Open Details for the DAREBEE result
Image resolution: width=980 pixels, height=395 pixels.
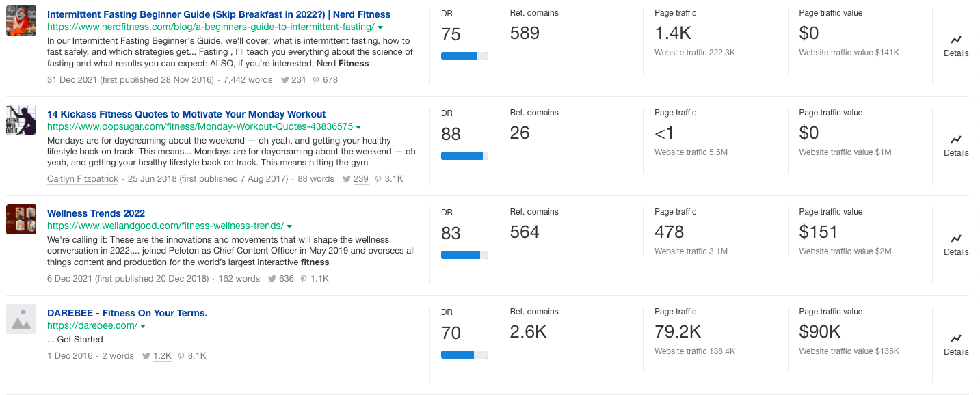(x=955, y=344)
